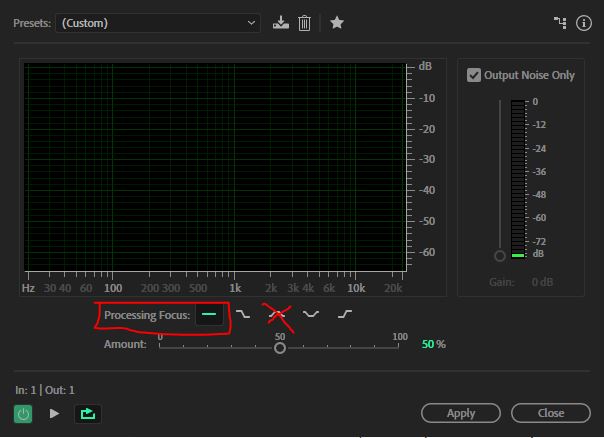Play the preview
Image resolution: width=604 pixels, height=438 pixels.
pos(54,414)
